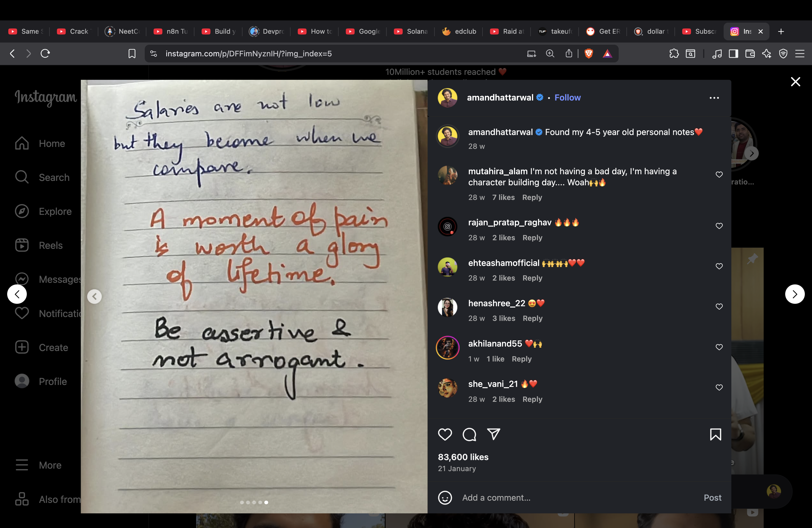Follow amandhattarwal
This screenshot has height=528, width=812.
pyautogui.click(x=567, y=97)
